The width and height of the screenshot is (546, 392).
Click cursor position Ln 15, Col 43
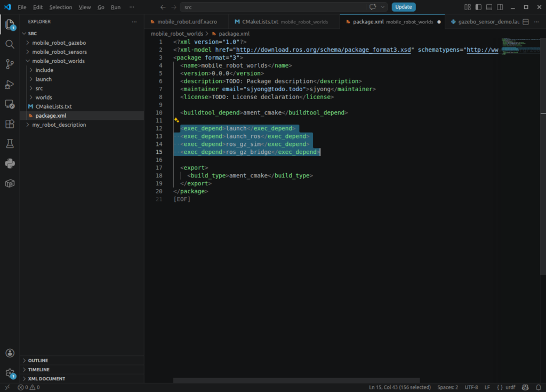tap(400, 387)
